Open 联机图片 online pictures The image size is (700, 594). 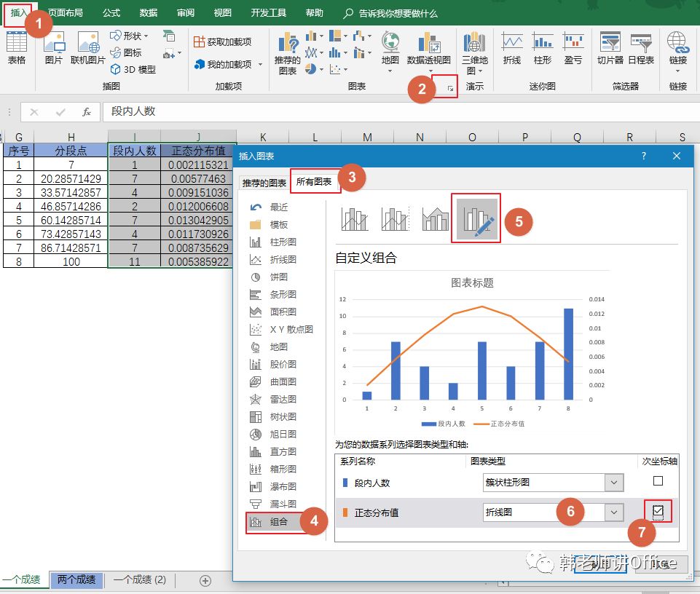coord(88,48)
